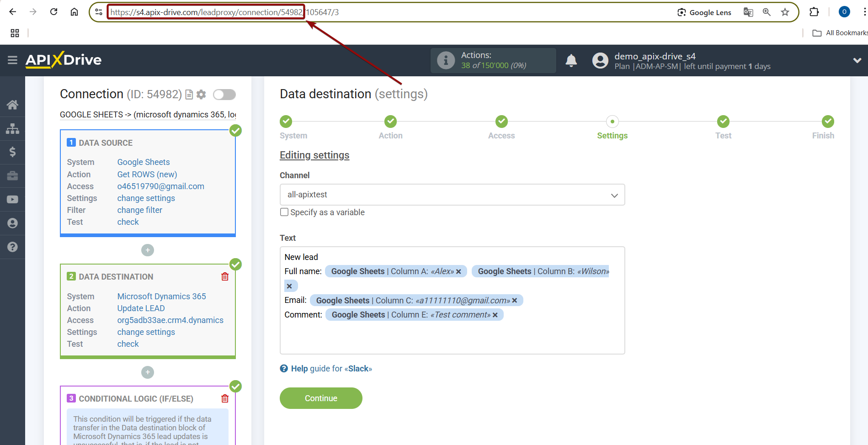Image resolution: width=868 pixels, height=445 pixels.
Task: Translate this page with the translate icon
Action: pos(748,12)
